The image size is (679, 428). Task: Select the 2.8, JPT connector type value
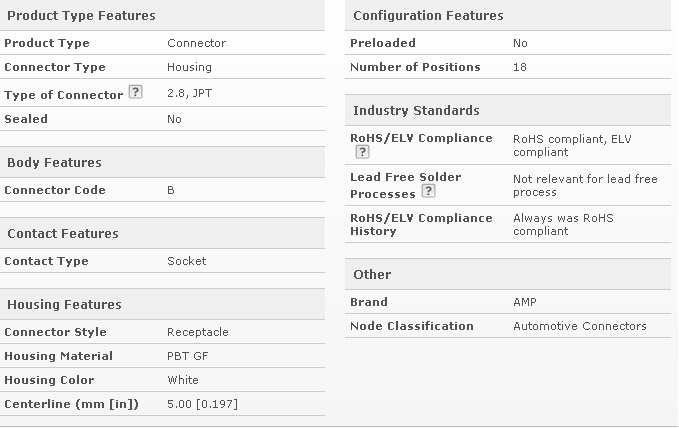pos(190,93)
